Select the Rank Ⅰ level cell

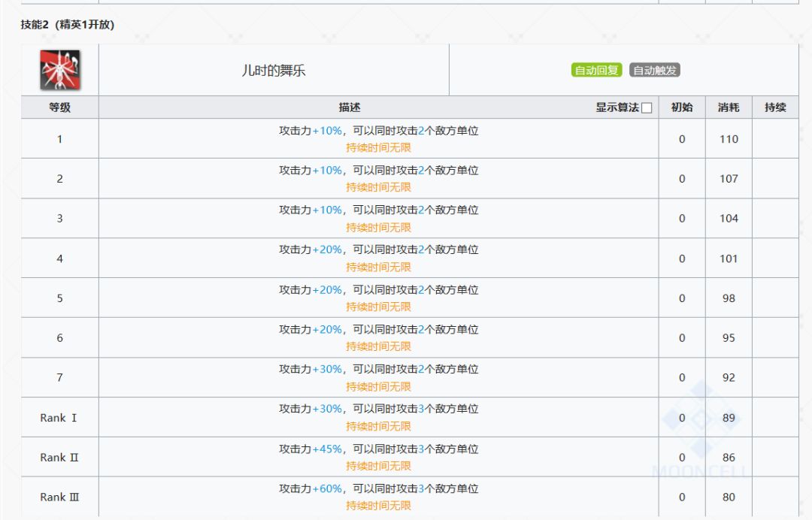tap(59, 418)
